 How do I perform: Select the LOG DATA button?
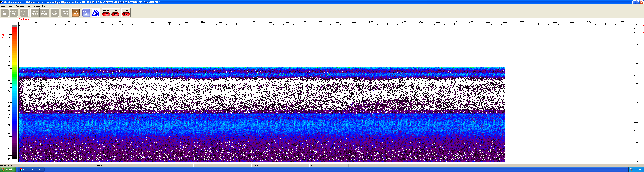pos(55,13)
